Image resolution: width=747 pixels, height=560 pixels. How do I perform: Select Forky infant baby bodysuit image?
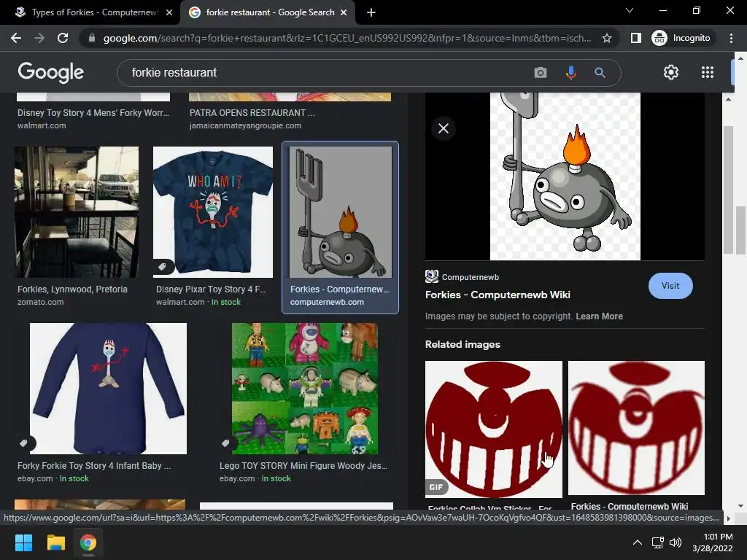pos(108,388)
